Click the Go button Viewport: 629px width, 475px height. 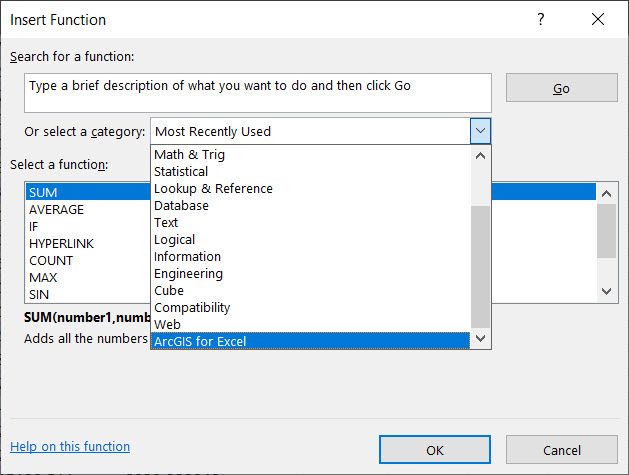point(561,88)
